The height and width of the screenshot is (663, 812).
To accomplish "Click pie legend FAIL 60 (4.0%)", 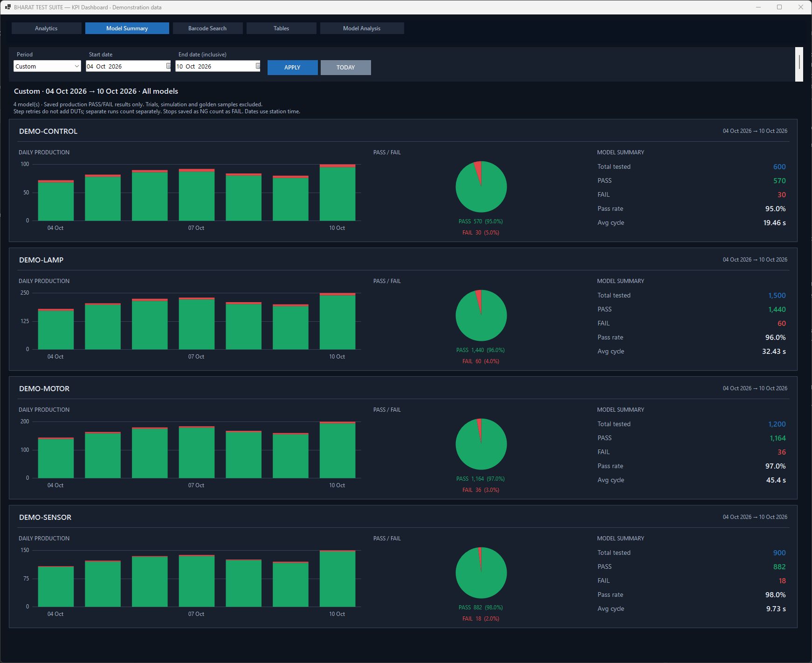I will pyautogui.click(x=481, y=361).
